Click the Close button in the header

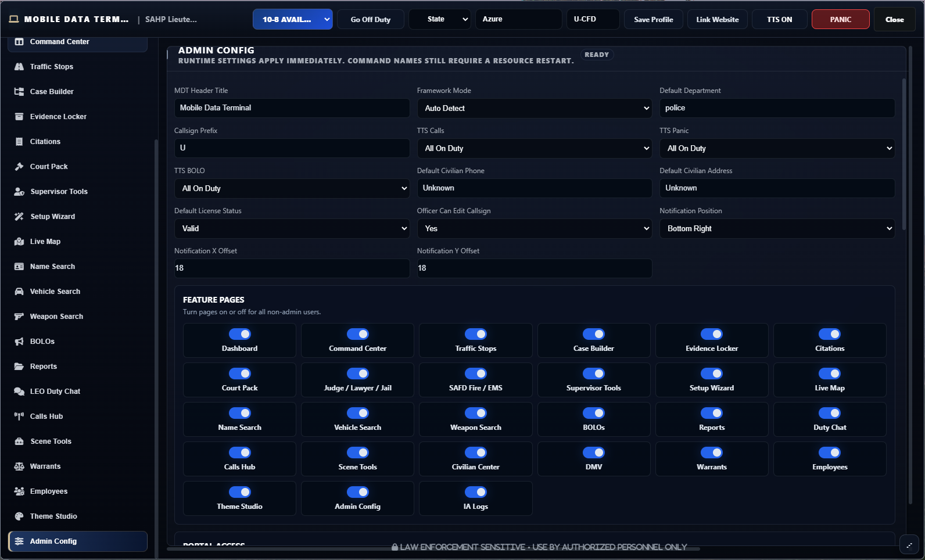tap(895, 19)
